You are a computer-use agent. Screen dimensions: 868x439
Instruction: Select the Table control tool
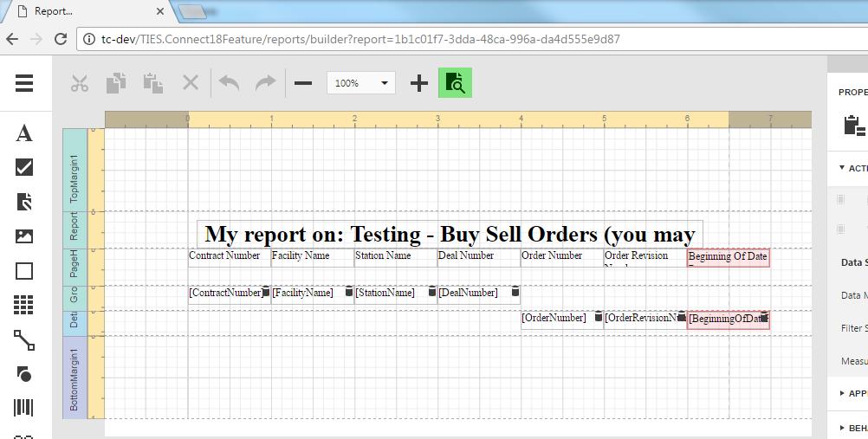pos(24,305)
